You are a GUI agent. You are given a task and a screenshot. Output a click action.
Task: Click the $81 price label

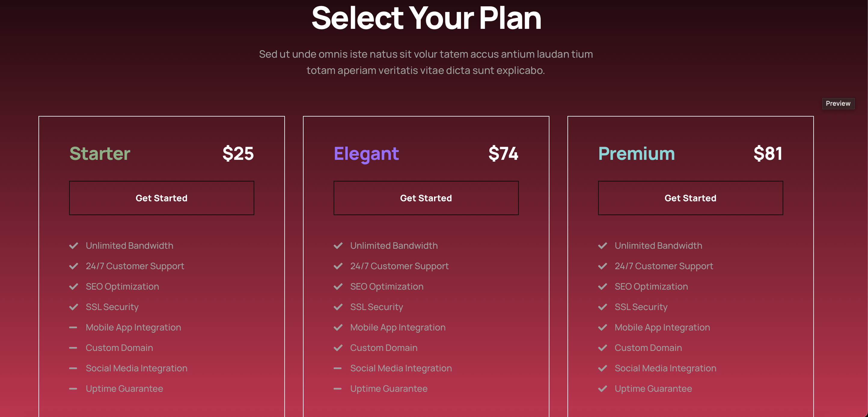[x=768, y=154]
